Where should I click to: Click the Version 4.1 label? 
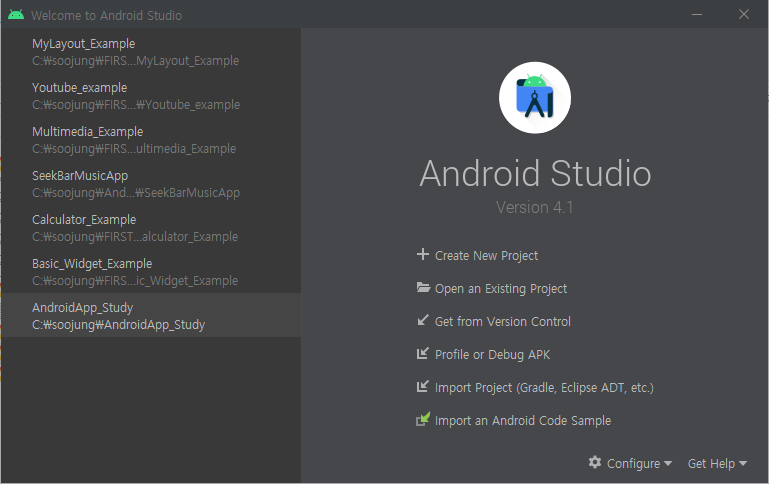click(x=534, y=207)
